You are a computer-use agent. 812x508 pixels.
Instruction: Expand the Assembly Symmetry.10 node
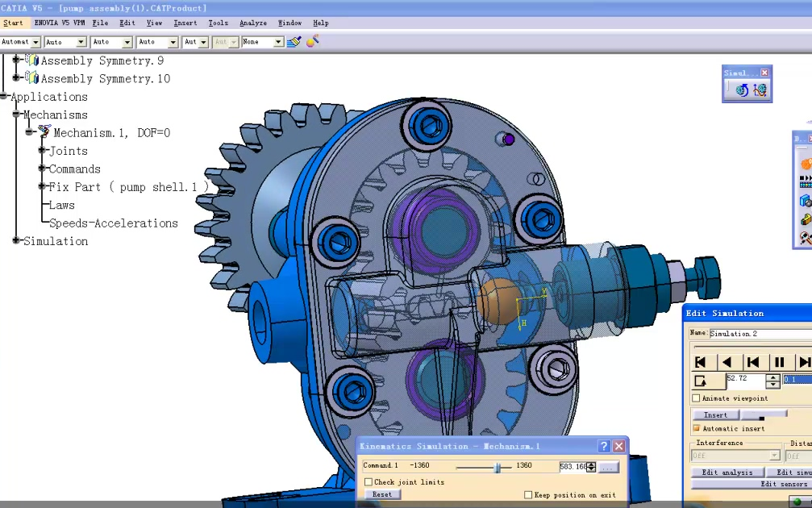(x=16, y=77)
